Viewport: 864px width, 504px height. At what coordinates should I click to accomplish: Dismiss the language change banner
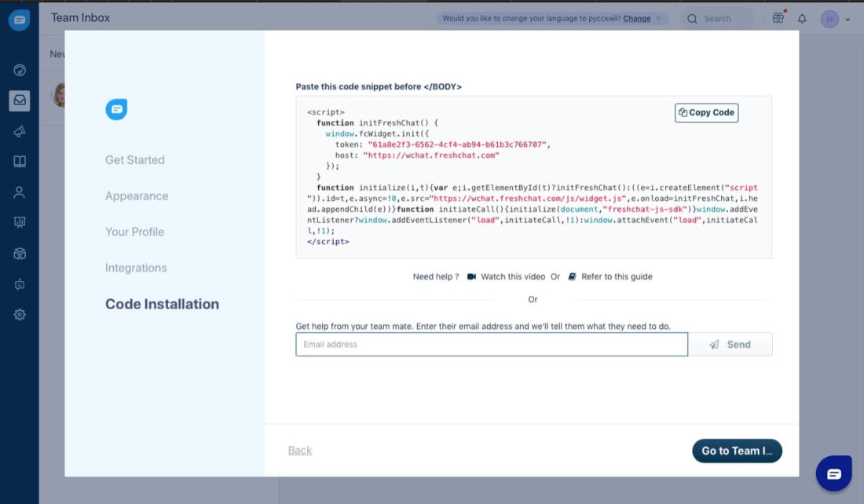tap(658, 19)
